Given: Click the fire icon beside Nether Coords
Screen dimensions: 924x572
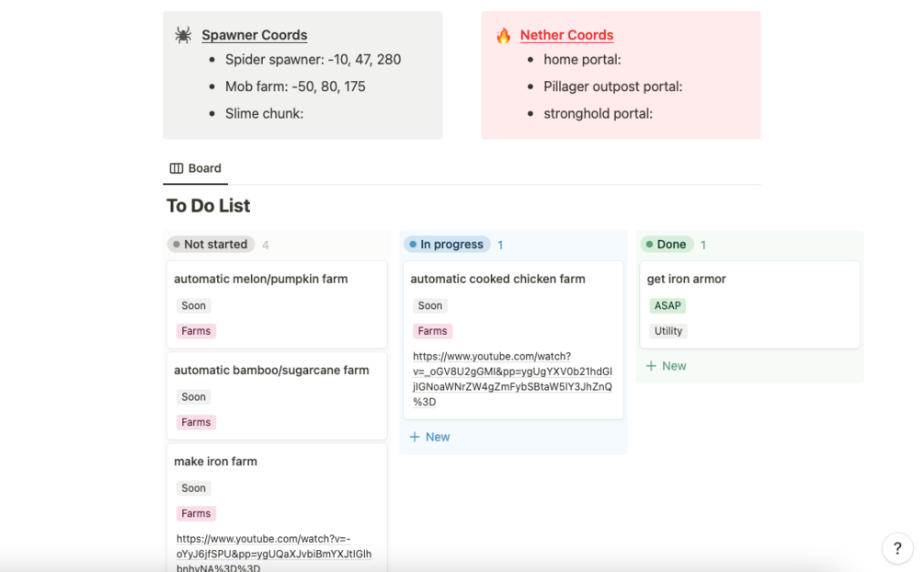Looking at the screenshot, I should tap(503, 36).
